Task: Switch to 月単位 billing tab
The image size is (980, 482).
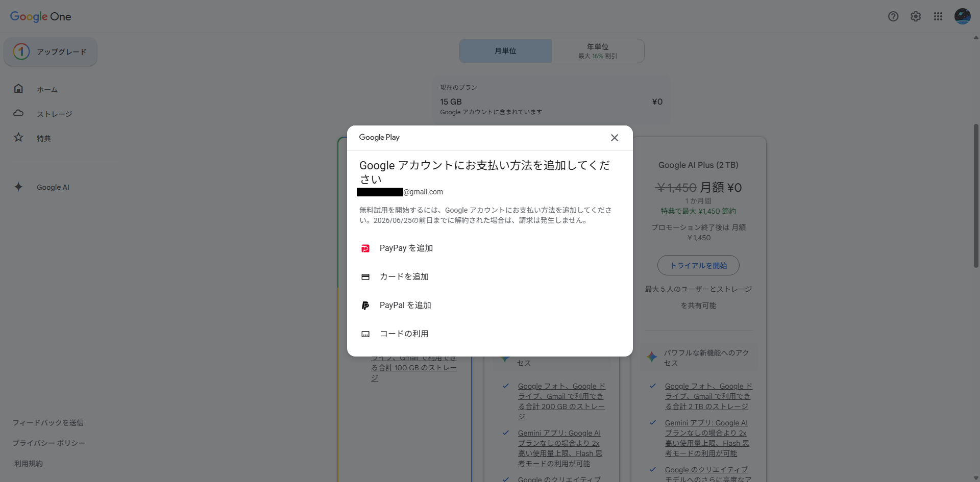Action: (x=505, y=51)
